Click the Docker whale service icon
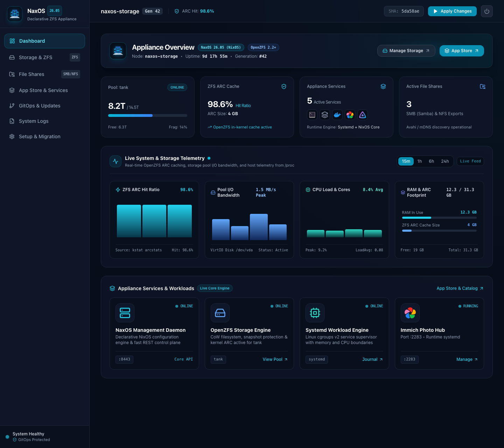Image resolution: width=504 pixels, height=448 pixels. point(337,115)
